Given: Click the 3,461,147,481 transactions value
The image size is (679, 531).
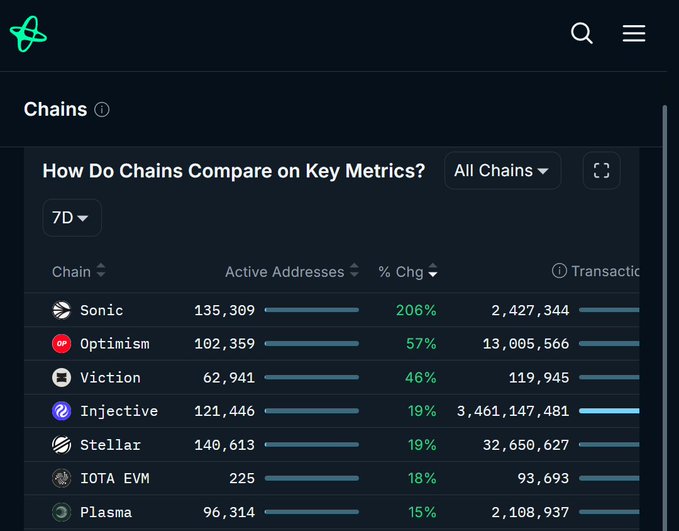Looking at the screenshot, I should pyautogui.click(x=513, y=411).
